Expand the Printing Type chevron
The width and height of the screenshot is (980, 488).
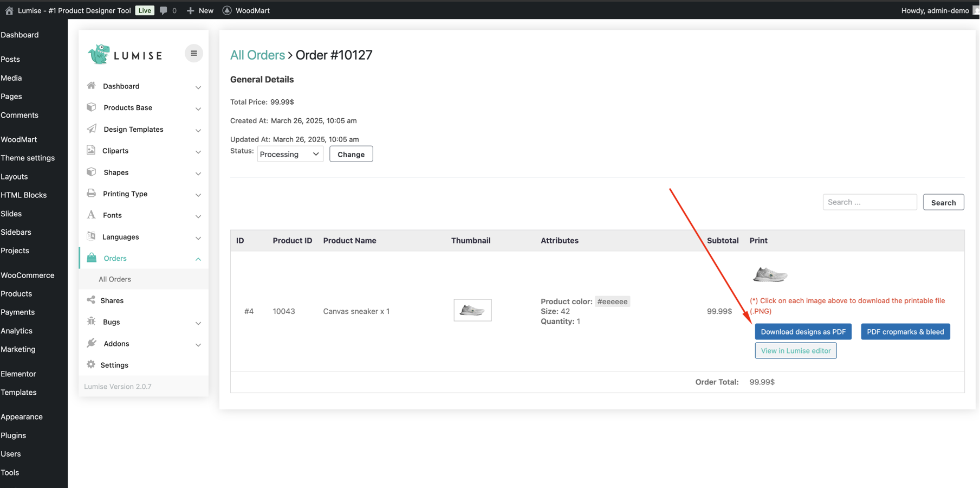[198, 195]
